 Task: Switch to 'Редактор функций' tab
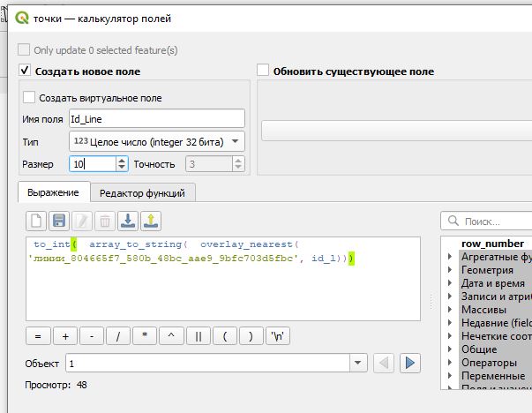(x=142, y=193)
